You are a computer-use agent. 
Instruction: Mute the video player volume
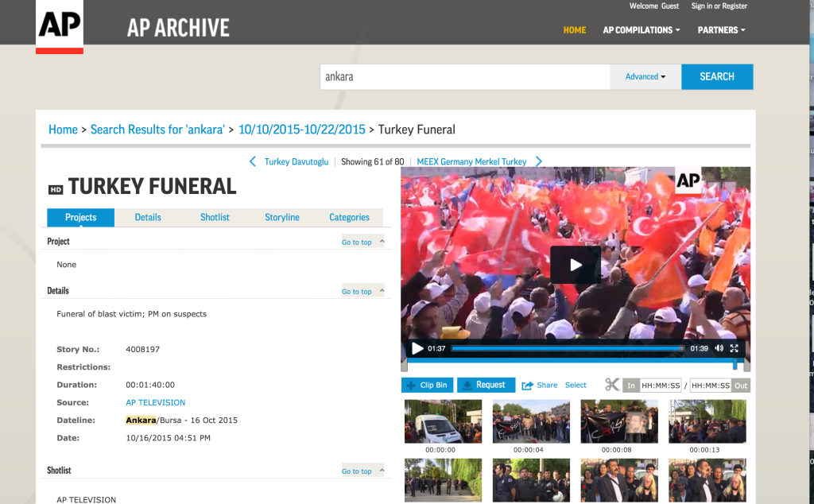[x=719, y=348]
